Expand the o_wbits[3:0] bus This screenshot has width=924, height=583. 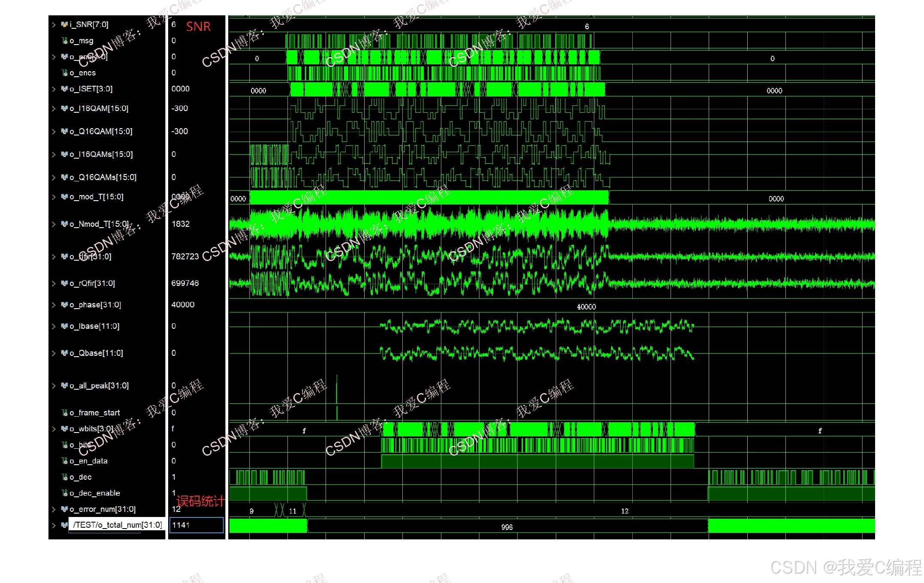click(x=54, y=429)
